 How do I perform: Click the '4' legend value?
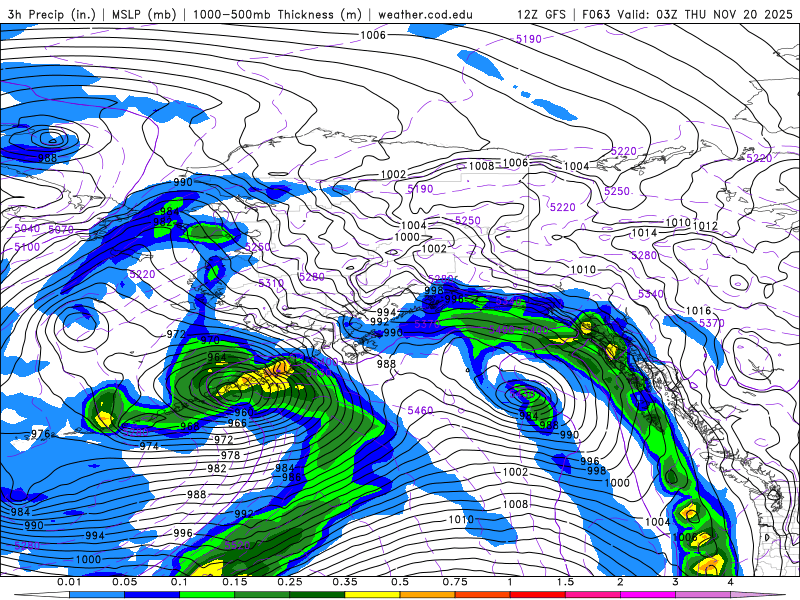(731, 582)
